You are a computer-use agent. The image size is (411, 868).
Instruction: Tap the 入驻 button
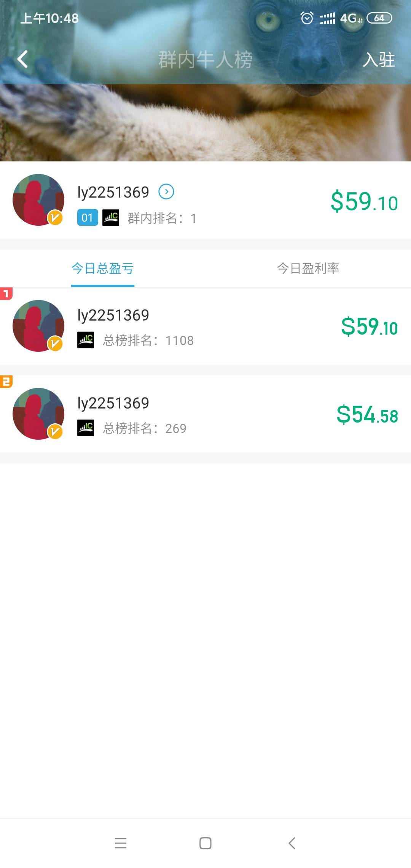click(379, 60)
